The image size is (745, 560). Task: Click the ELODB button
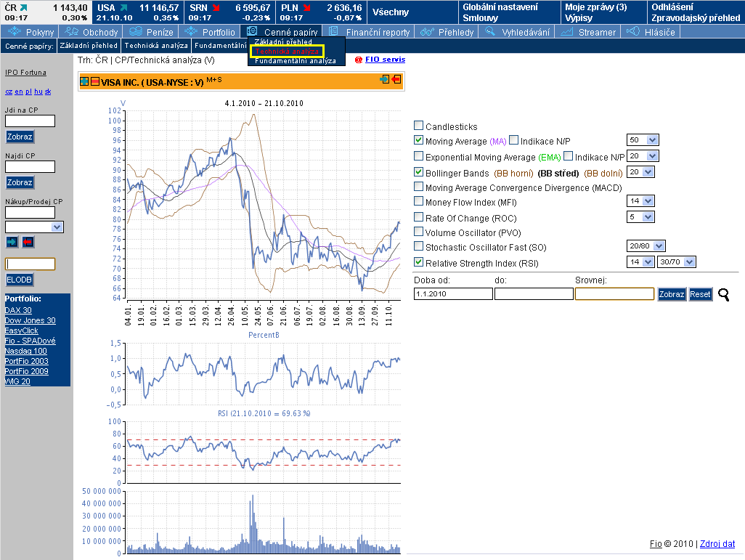(19, 280)
